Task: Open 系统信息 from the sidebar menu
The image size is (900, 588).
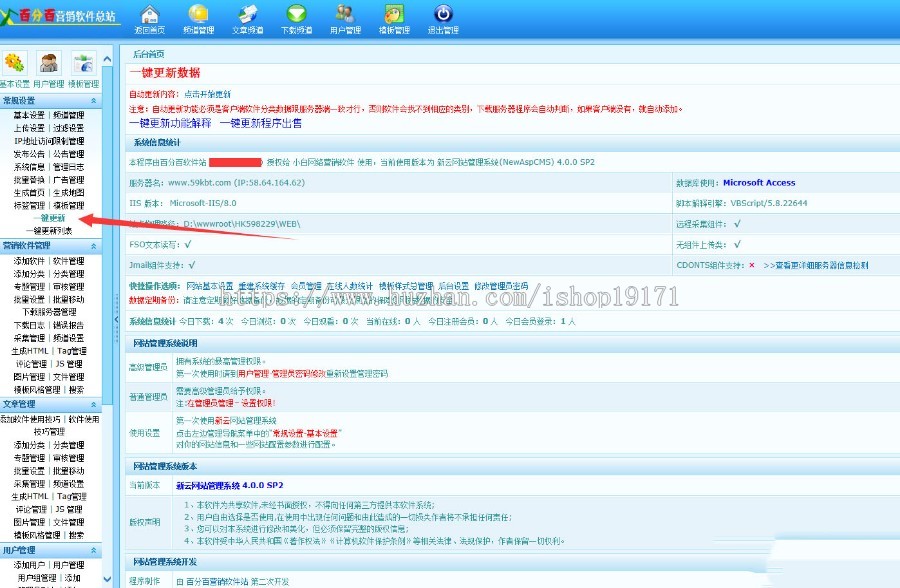Action: (x=29, y=166)
